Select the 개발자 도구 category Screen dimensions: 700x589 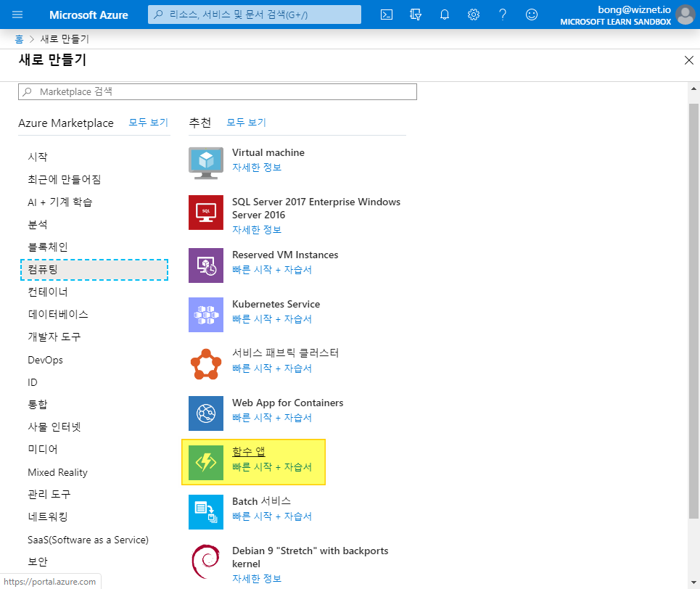pyautogui.click(x=54, y=337)
